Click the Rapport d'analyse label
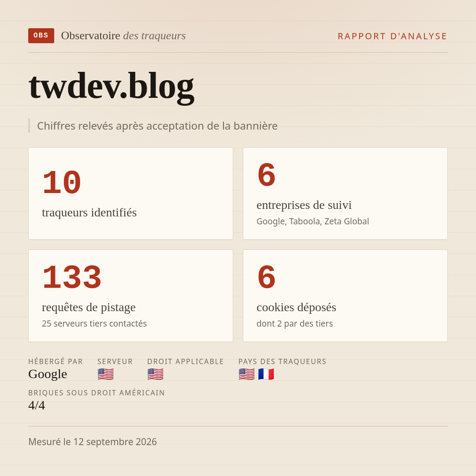The height and width of the screenshot is (476, 476). (393, 36)
